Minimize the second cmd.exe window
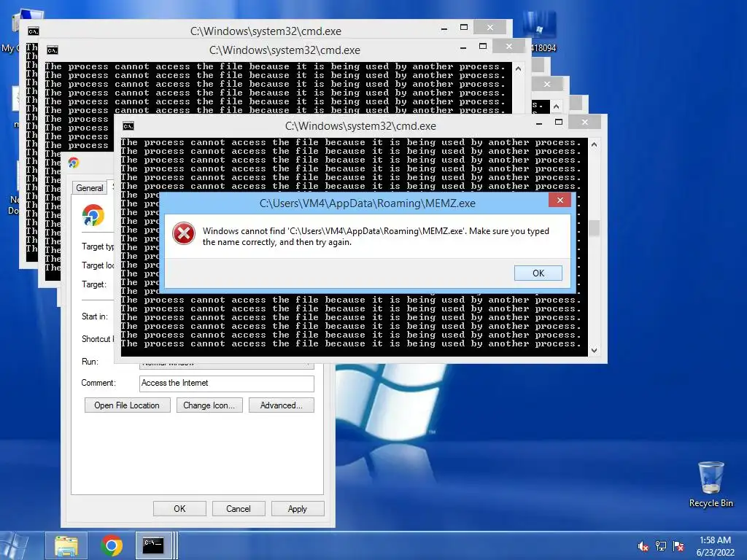This screenshot has width=747, height=560. [463, 47]
